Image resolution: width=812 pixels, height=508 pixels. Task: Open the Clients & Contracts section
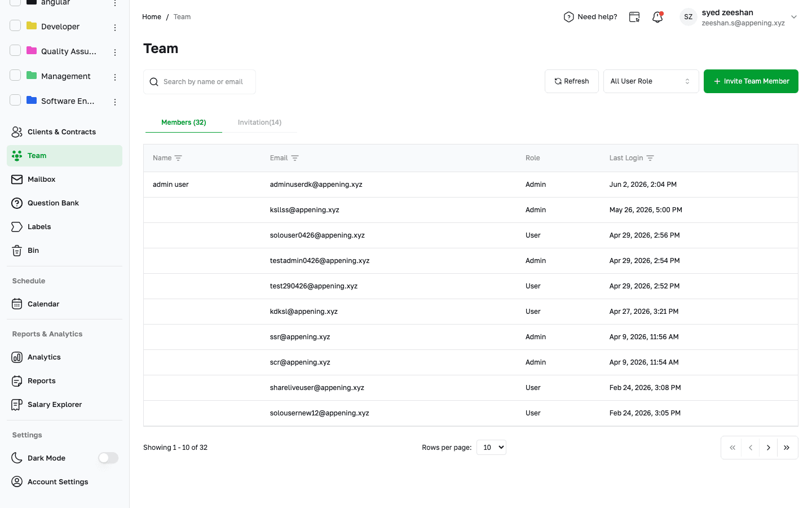pyautogui.click(x=64, y=132)
